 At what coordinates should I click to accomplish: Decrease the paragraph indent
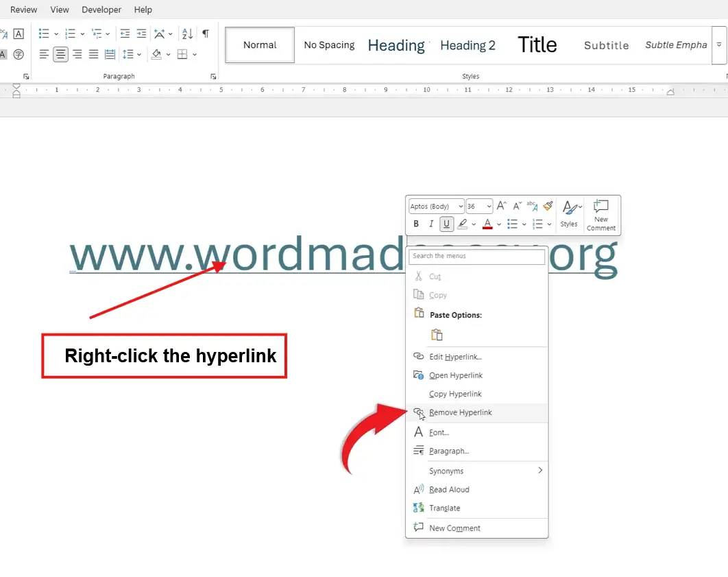click(x=125, y=34)
